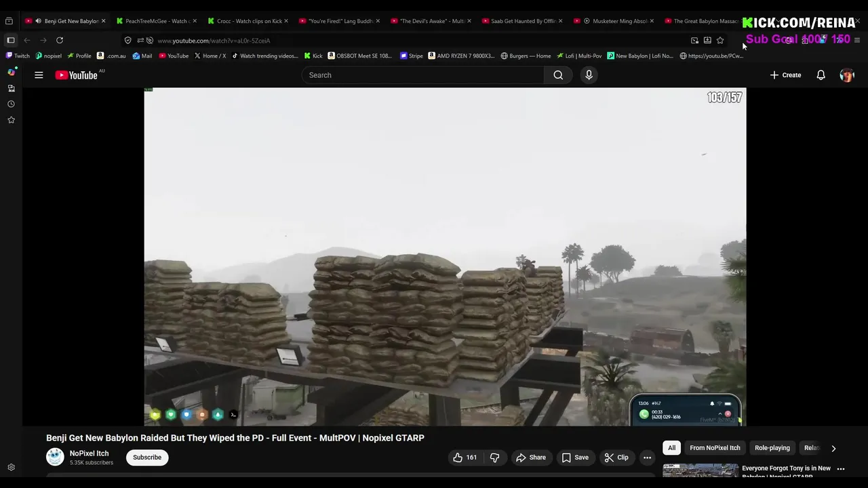The image size is (868, 488).
Task: Open nopixel bookmark
Action: 49,56
